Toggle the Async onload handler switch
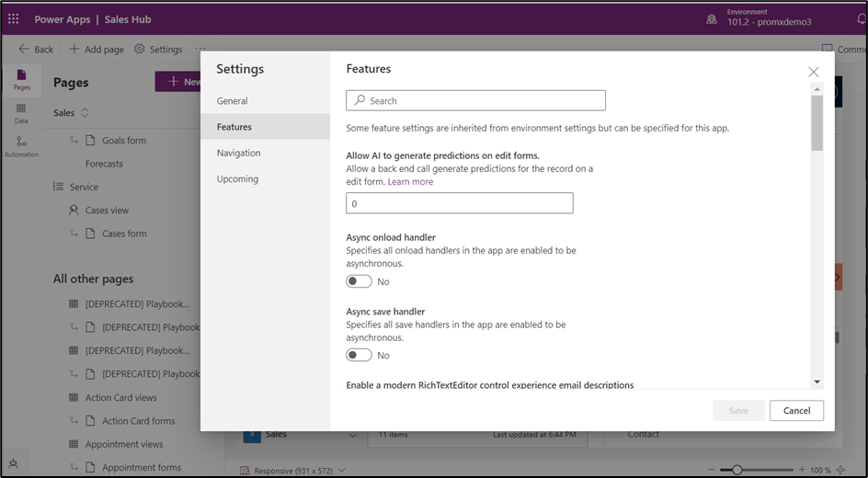Image resolution: width=868 pixels, height=478 pixels. click(359, 281)
